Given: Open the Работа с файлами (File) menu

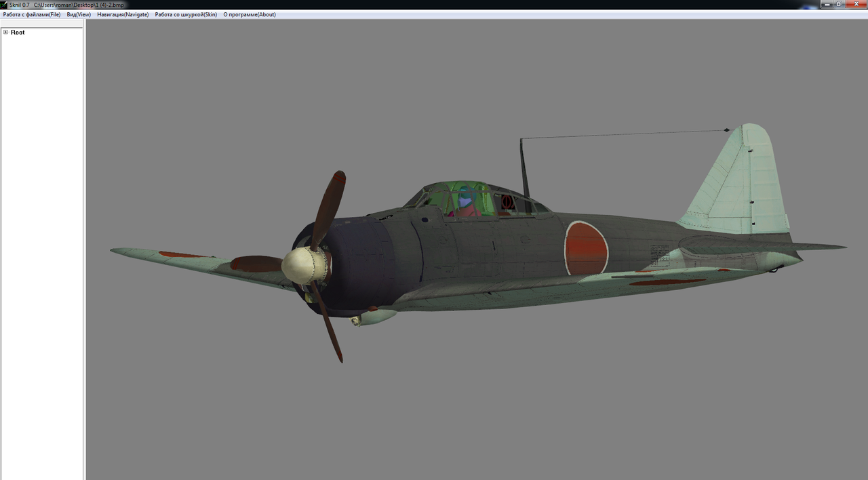Looking at the screenshot, I should (32, 14).
